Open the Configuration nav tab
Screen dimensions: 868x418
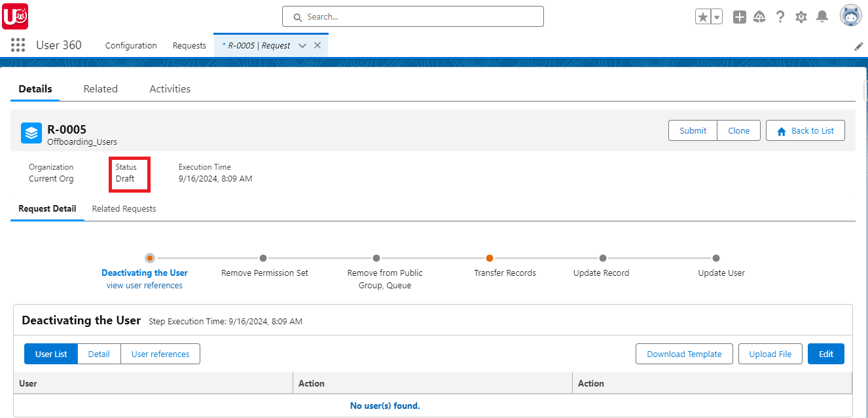tap(131, 45)
